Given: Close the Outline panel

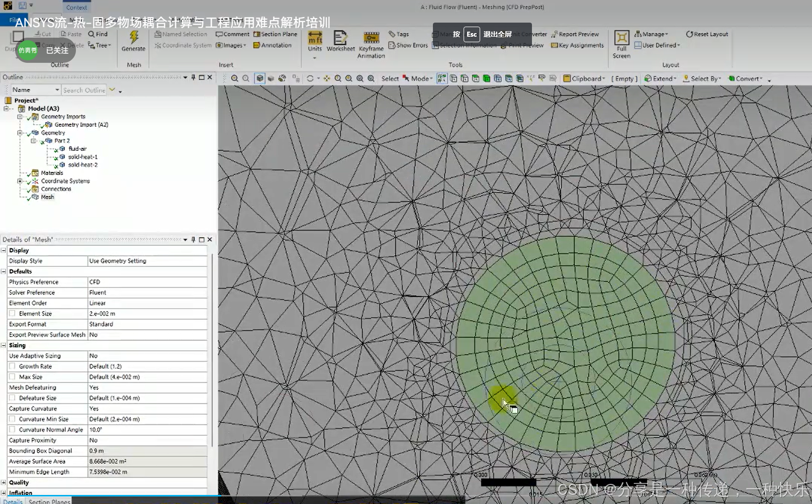Looking at the screenshot, I should point(210,77).
